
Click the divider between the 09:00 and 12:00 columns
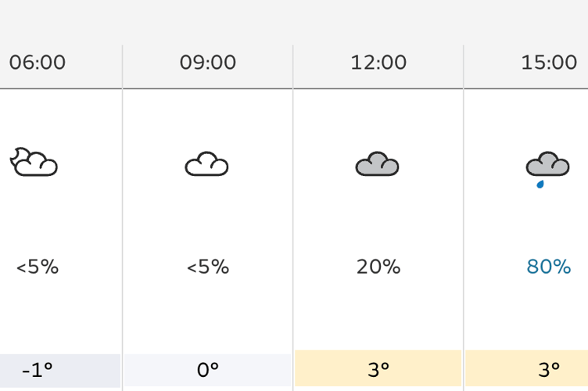[x=293, y=217]
